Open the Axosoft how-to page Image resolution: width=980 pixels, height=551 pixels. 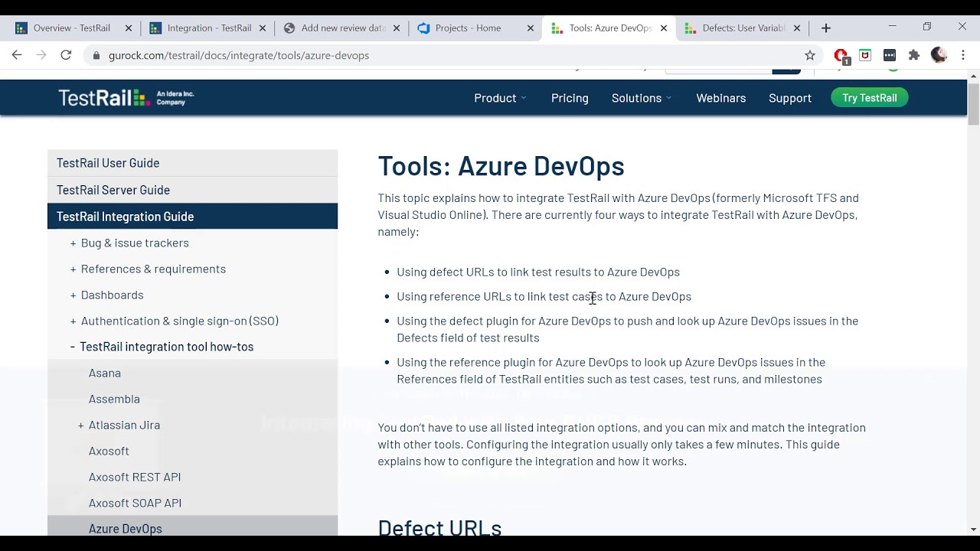tap(109, 451)
